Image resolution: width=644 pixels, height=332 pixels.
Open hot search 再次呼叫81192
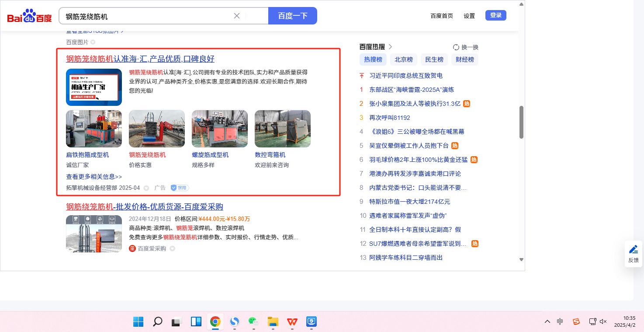390,118
